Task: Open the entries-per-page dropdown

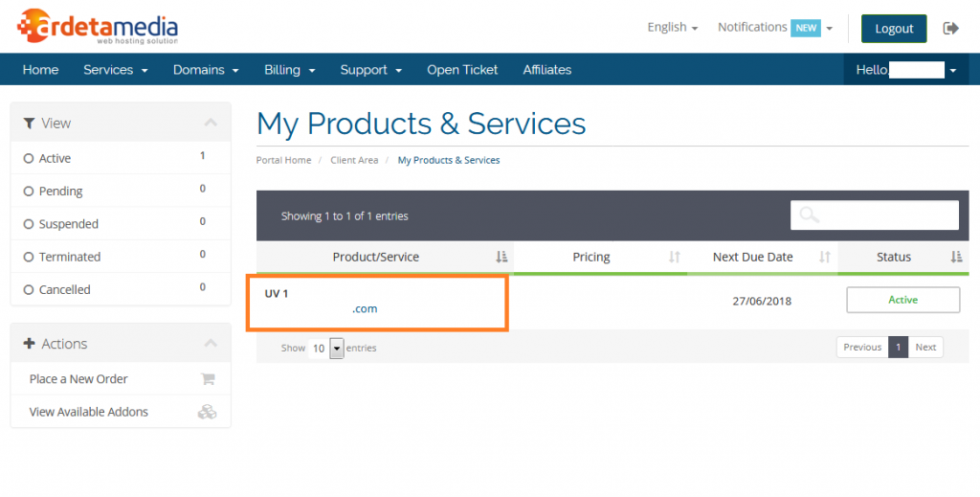Action: pos(336,349)
